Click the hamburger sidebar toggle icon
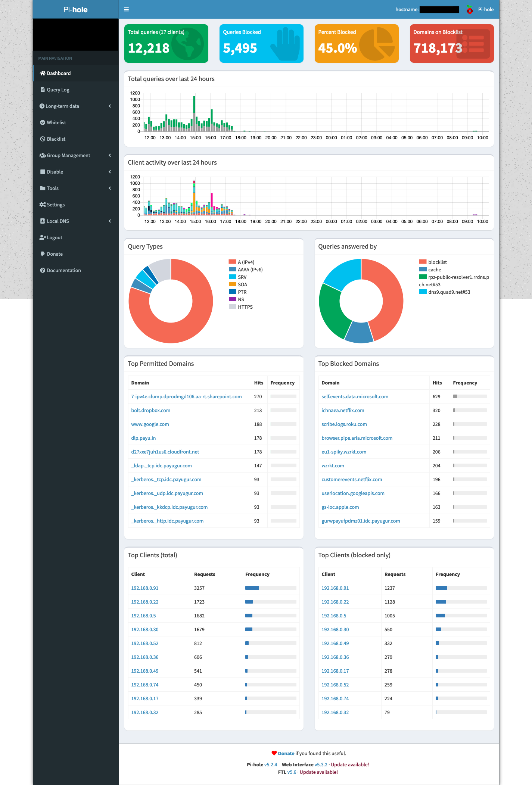This screenshot has height=785, width=532. pyautogui.click(x=126, y=9)
